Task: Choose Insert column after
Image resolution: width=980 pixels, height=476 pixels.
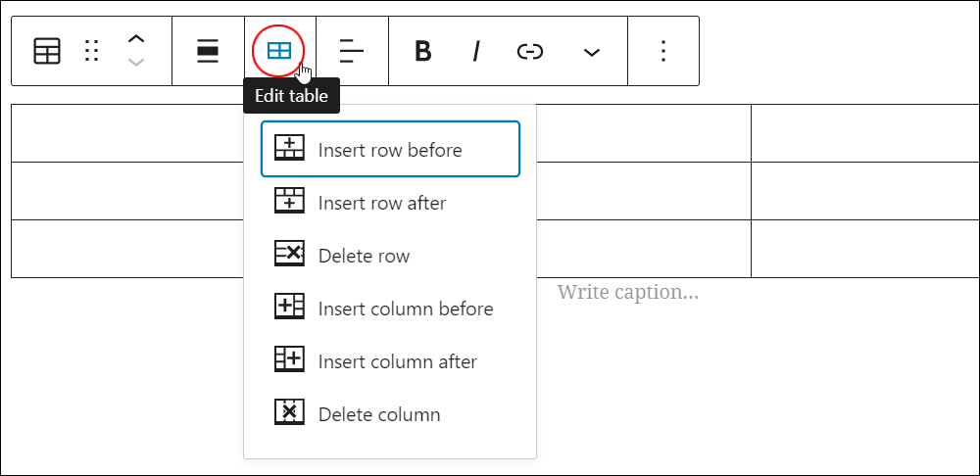Action: coord(391,361)
